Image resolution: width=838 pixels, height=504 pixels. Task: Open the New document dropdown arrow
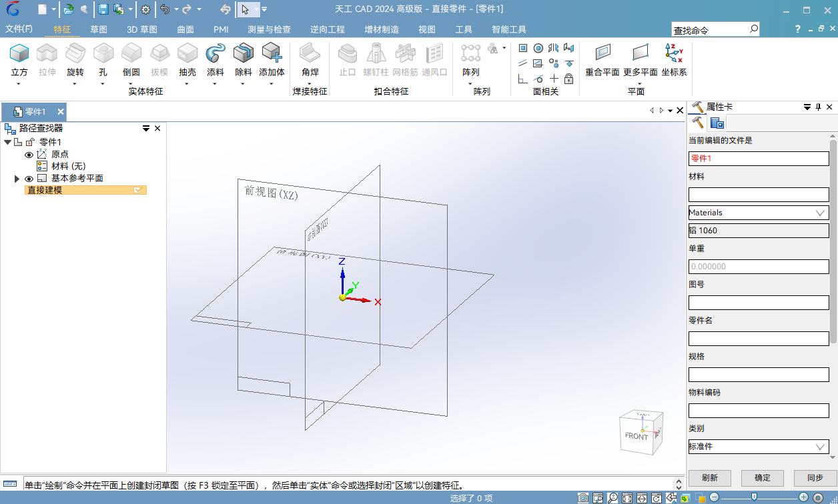[x=54, y=9]
